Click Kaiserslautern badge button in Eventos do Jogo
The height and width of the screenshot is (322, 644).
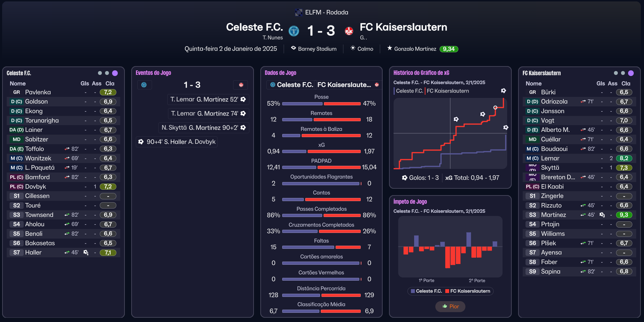(x=241, y=85)
